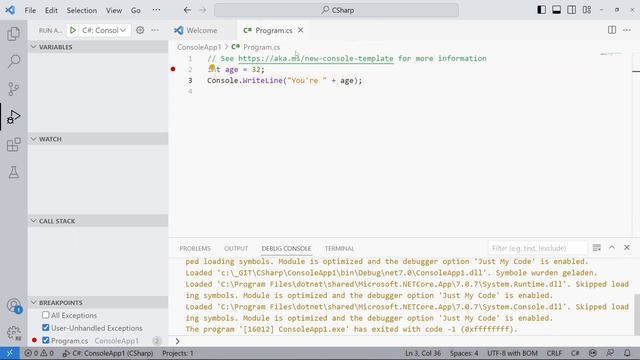Close the bottom panel
Viewport: 640px width, 360px height.
pyautogui.click(x=627, y=248)
